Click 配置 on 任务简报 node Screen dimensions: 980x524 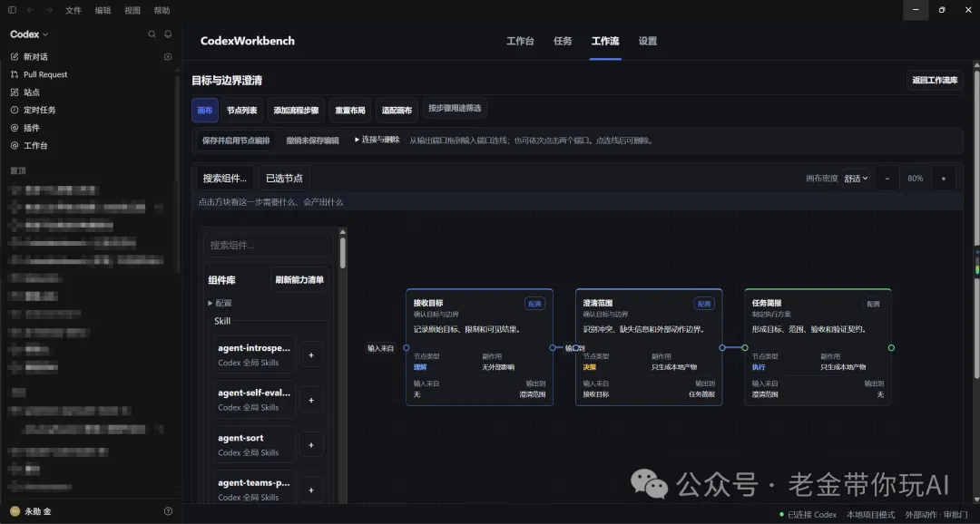tap(874, 304)
